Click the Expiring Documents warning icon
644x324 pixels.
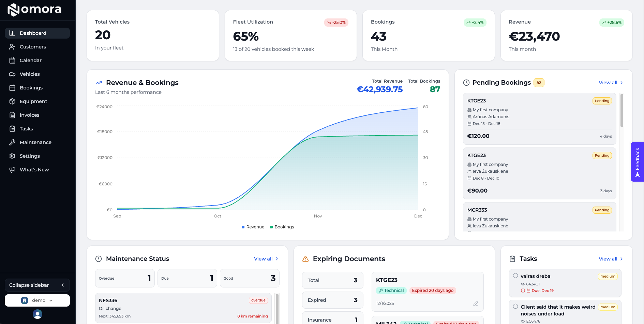(305, 259)
